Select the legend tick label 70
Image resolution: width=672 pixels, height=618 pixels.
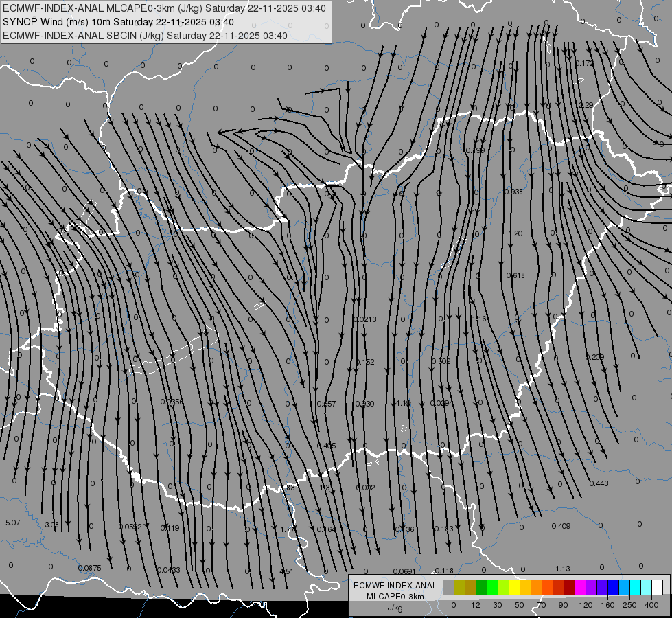click(542, 605)
